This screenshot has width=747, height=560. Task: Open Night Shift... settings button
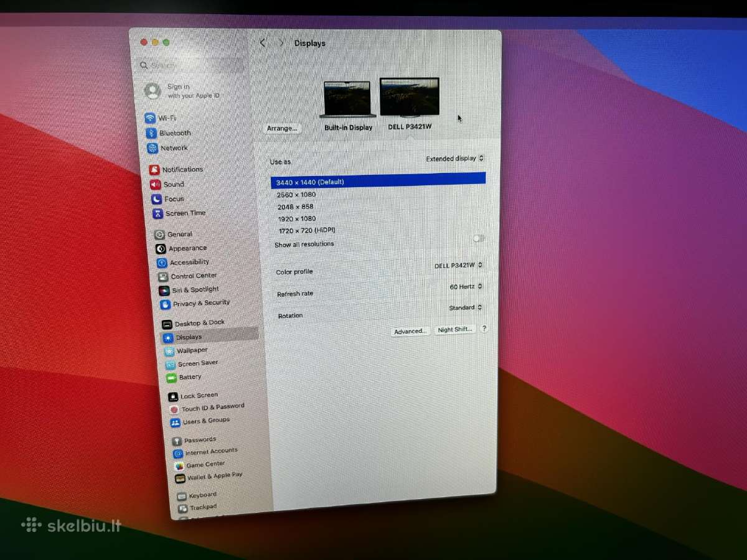coord(455,330)
